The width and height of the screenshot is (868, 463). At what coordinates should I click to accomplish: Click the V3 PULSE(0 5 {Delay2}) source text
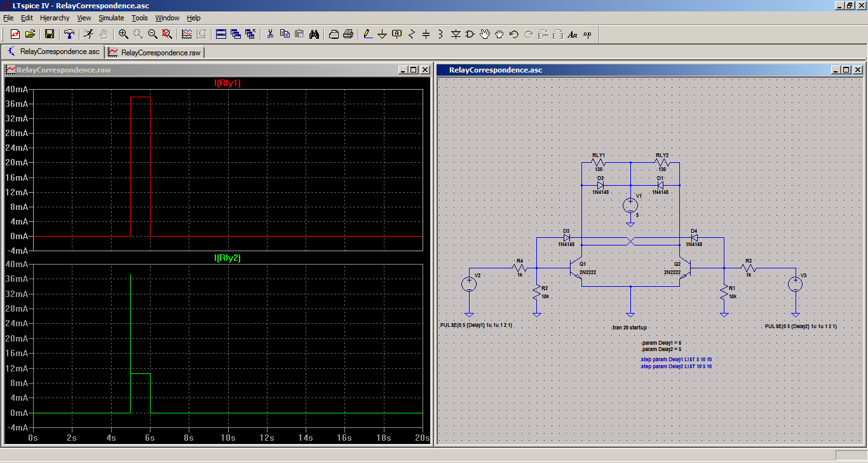801,326
